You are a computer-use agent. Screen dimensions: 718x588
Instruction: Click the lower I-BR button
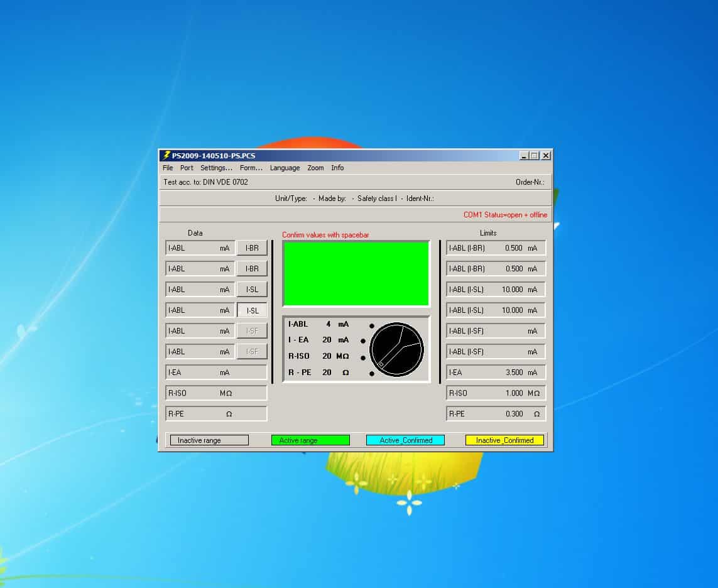click(x=252, y=268)
